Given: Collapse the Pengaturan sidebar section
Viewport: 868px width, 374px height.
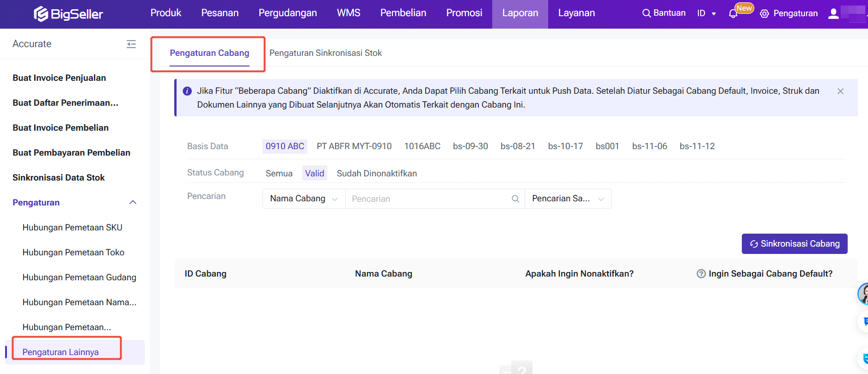Looking at the screenshot, I should click(133, 203).
